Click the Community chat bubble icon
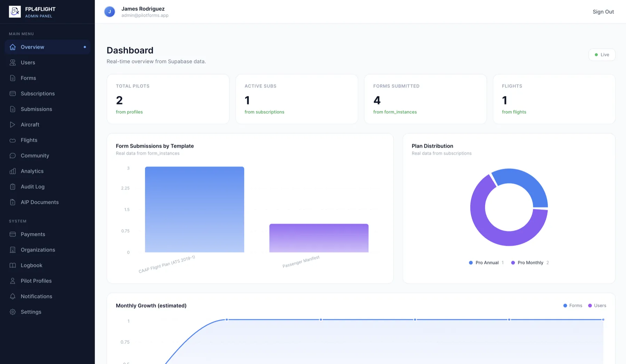 (13, 156)
